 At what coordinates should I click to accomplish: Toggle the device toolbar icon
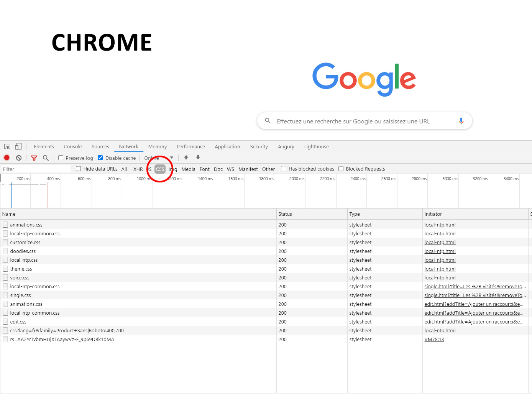[x=18, y=146]
